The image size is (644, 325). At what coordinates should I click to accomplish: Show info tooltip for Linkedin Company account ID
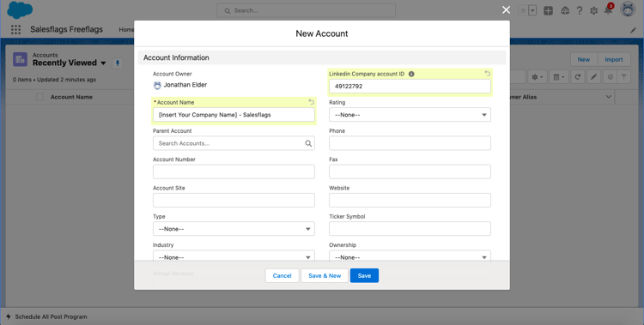click(x=411, y=74)
